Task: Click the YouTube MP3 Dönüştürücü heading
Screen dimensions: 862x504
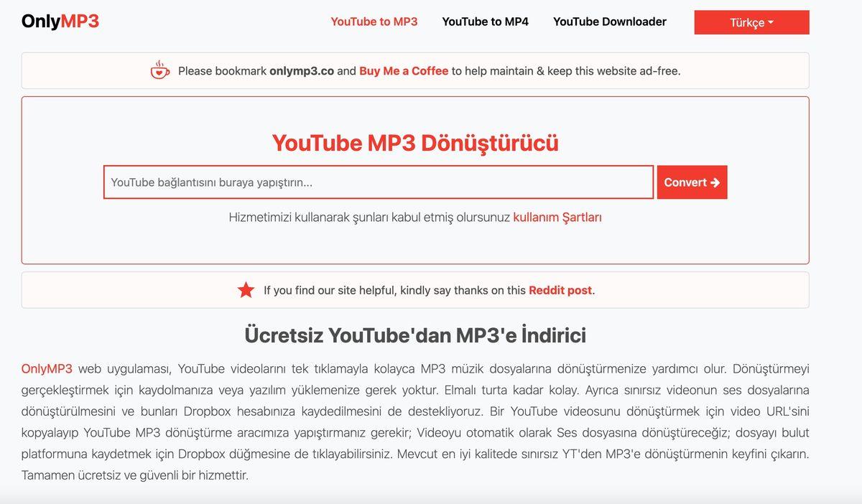Action: point(417,143)
